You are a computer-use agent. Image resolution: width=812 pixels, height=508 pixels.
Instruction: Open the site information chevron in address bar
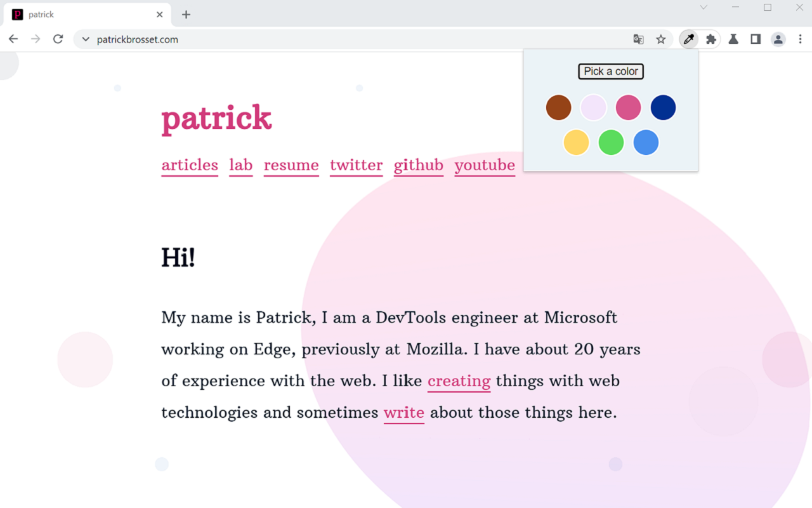(x=86, y=39)
